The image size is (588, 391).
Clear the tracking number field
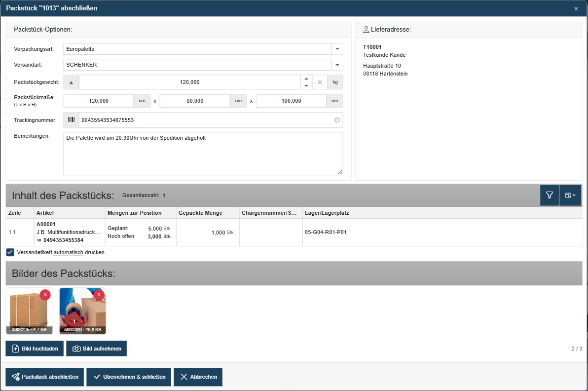coord(337,120)
